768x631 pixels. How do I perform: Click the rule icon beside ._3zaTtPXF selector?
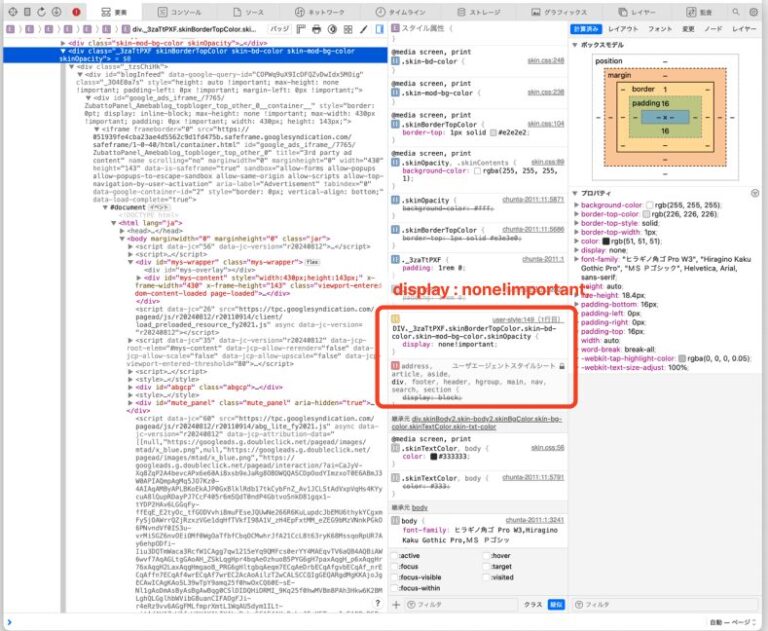395,259
